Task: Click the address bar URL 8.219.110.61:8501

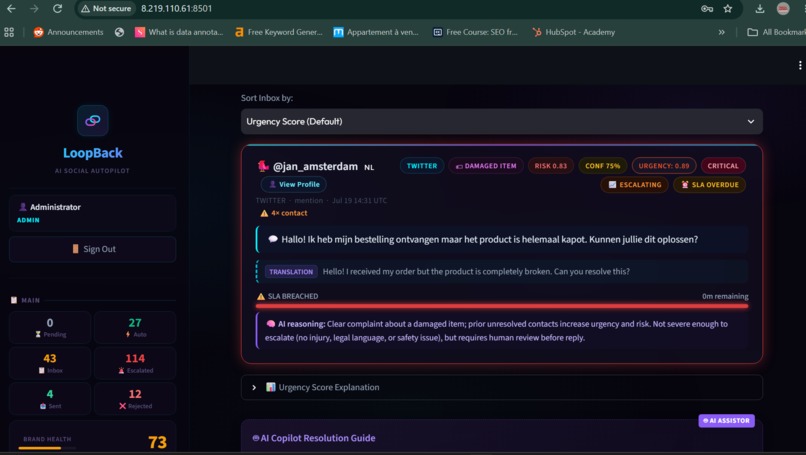Action: pyautogui.click(x=176, y=9)
